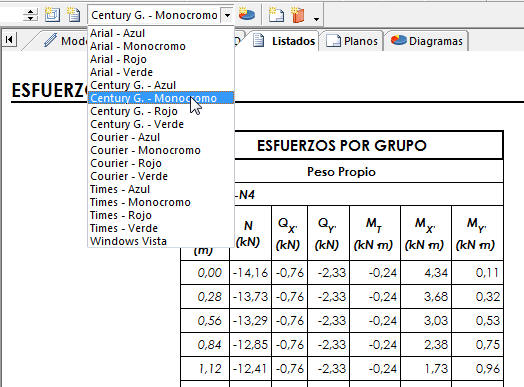Switch to the Listados tab

[284, 41]
